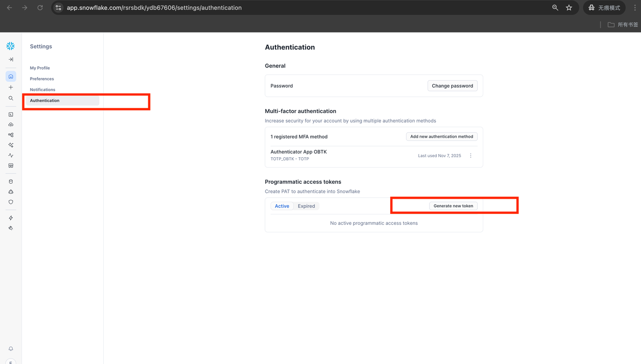Open the AI sparkles icon
Viewport: 641px width, 364px height.
pos(11,145)
